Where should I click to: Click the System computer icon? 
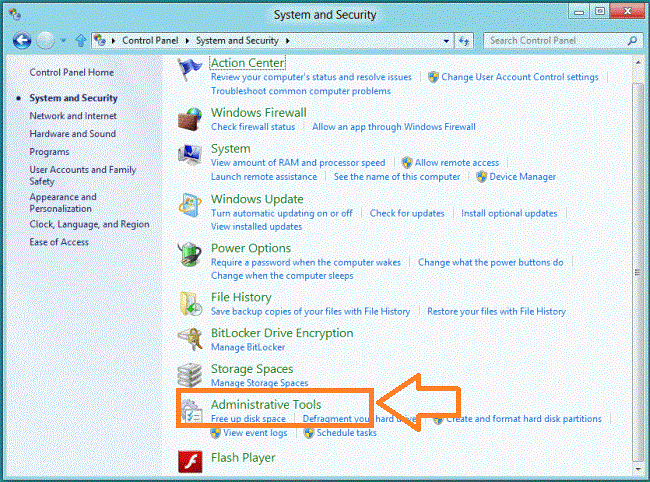190,155
